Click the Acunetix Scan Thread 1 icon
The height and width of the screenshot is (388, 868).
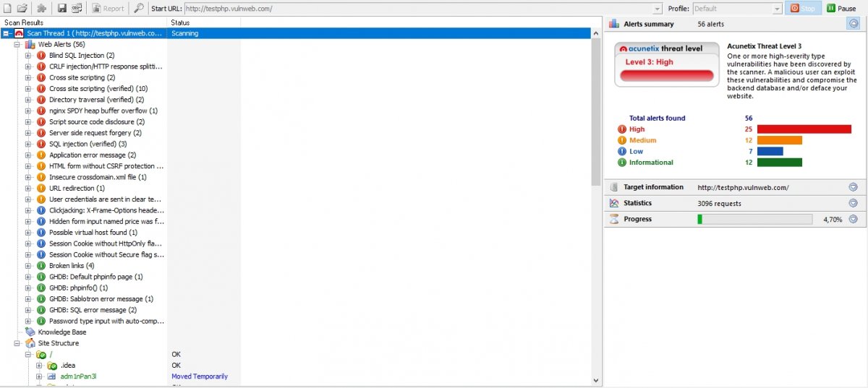[18, 33]
